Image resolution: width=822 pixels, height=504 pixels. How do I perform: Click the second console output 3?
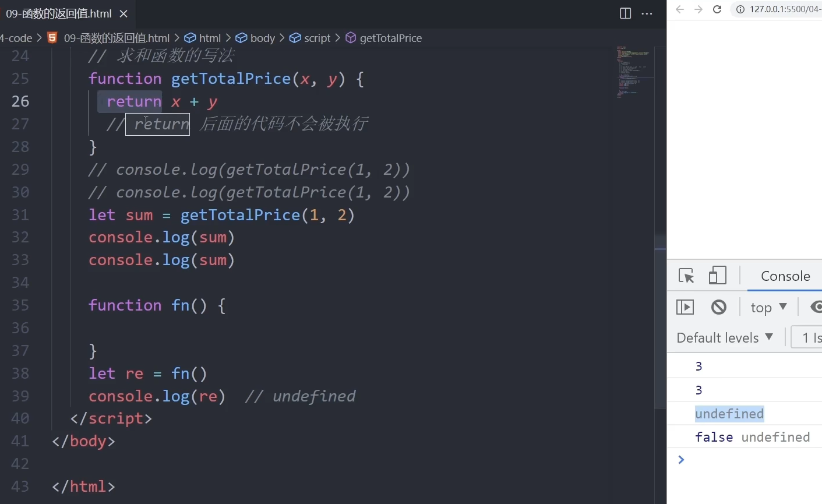698,390
